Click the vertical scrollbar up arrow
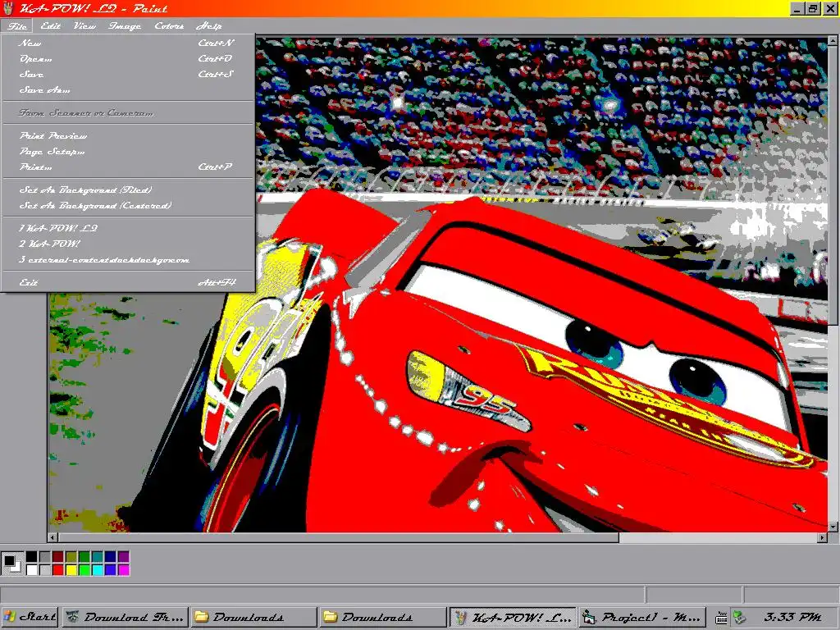840x630 pixels. (833, 40)
